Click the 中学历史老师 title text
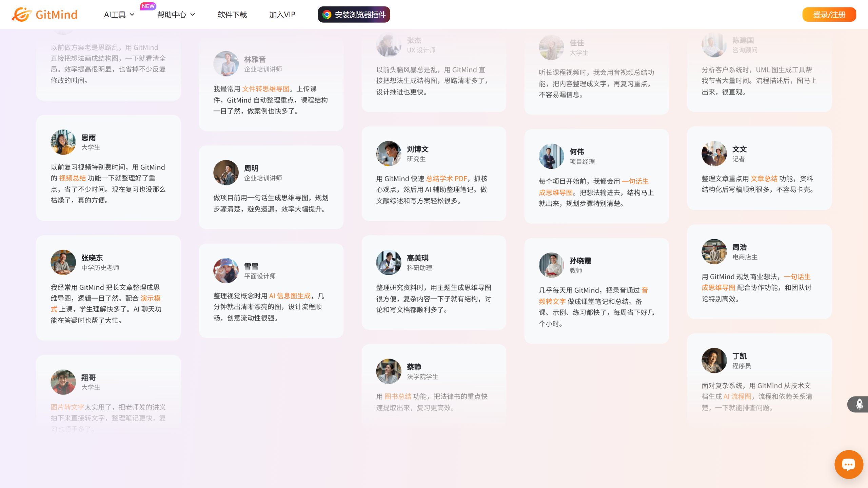This screenshot has height=488, width=868. pyautogui.click(x=100, y=268)
